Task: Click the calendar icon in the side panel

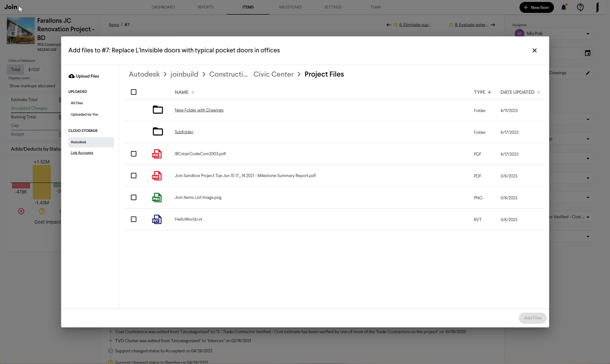Action: [587, 53]
